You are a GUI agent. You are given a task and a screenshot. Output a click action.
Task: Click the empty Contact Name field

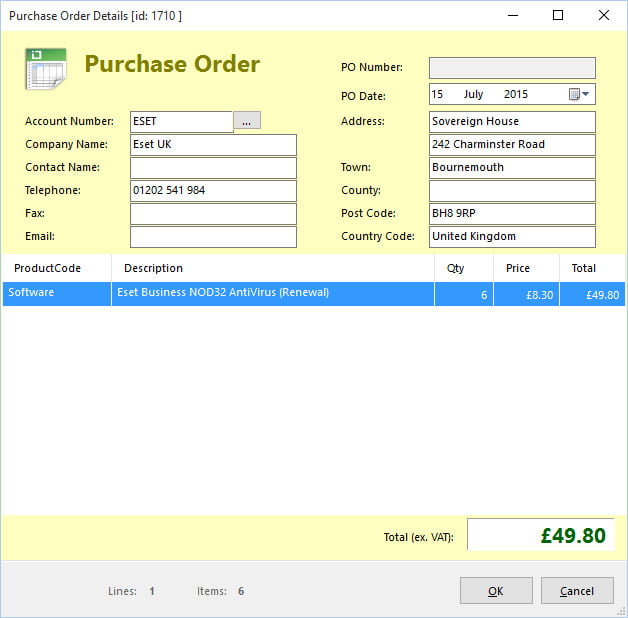coord(213,168)
